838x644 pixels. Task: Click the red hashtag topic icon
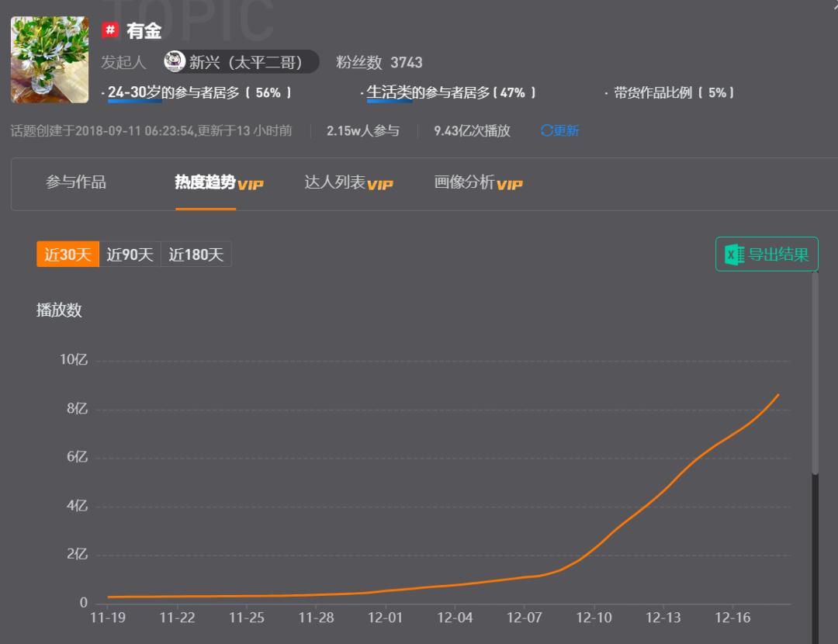[x=110, y=30]
